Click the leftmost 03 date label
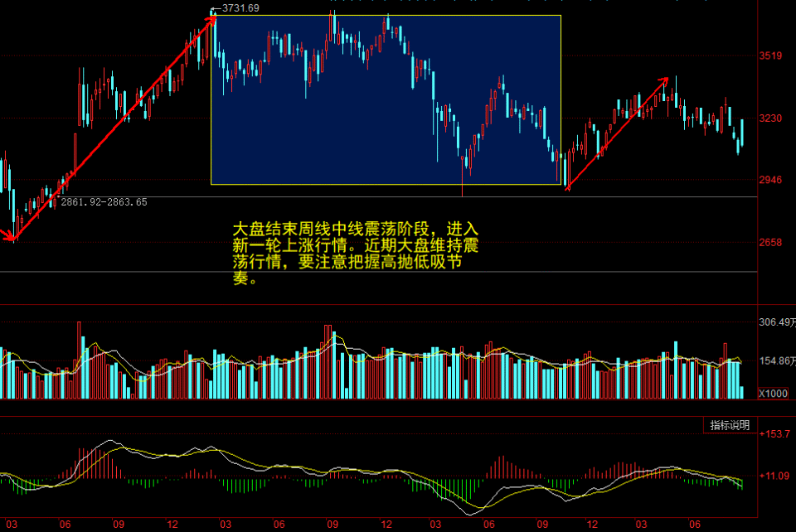The height and width of the screenshot is (532, 796). 12,525
